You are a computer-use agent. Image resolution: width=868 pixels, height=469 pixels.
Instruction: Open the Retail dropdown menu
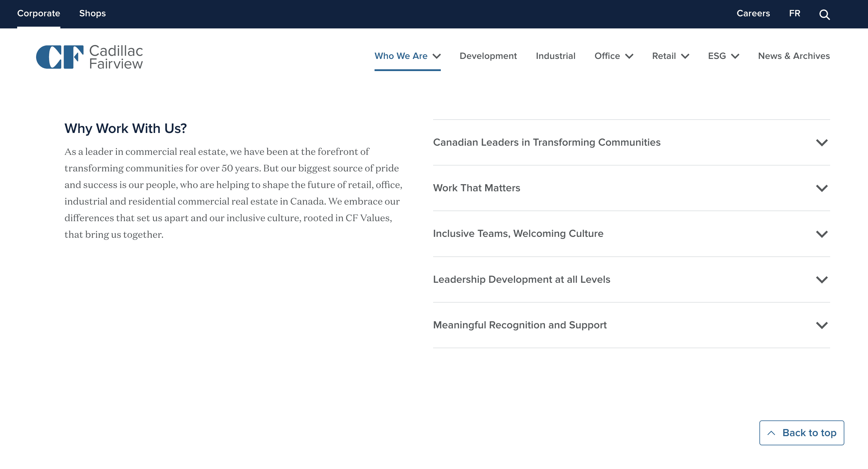point(670,56)
